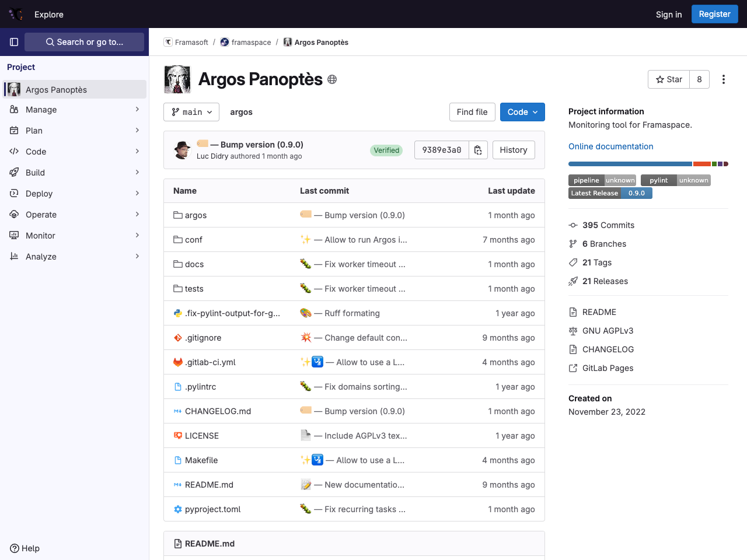The height and width of the screenshot is (560, 747).
Task: Click the GitLab logo in top bar
Action: pyautogui.click(x=16, y=14)
